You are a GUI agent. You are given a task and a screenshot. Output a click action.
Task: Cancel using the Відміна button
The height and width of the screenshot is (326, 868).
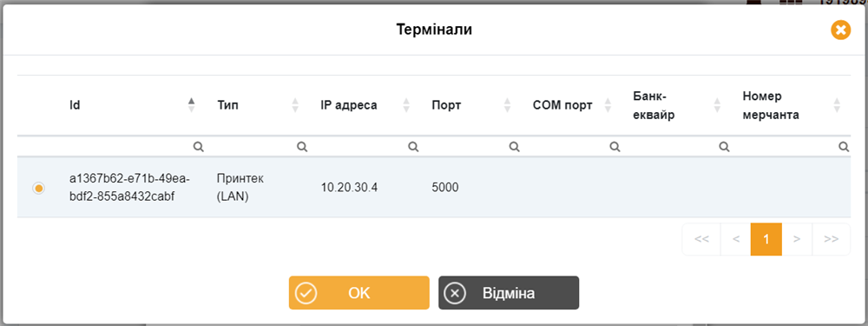click(509, 293)
